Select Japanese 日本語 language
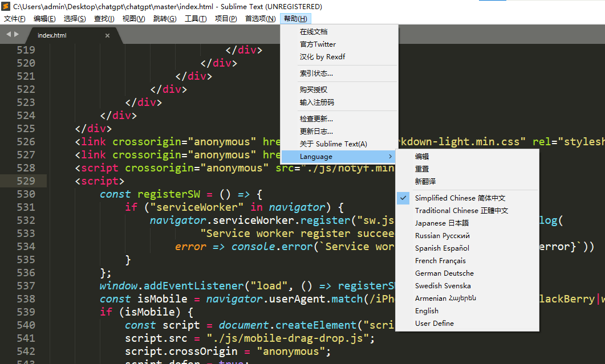The width and height of the screenshot is (605, 364). click(x=467, y=223)
